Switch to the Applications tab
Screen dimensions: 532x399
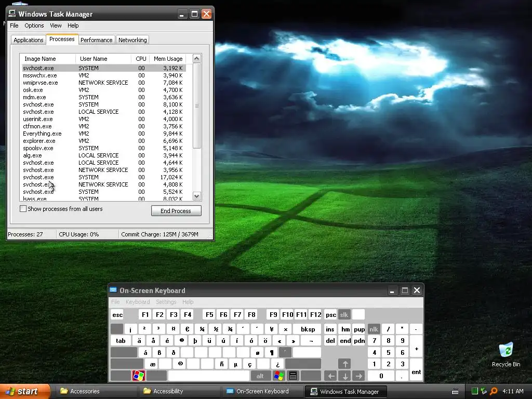pyautogui.click(x=29, y=39)
